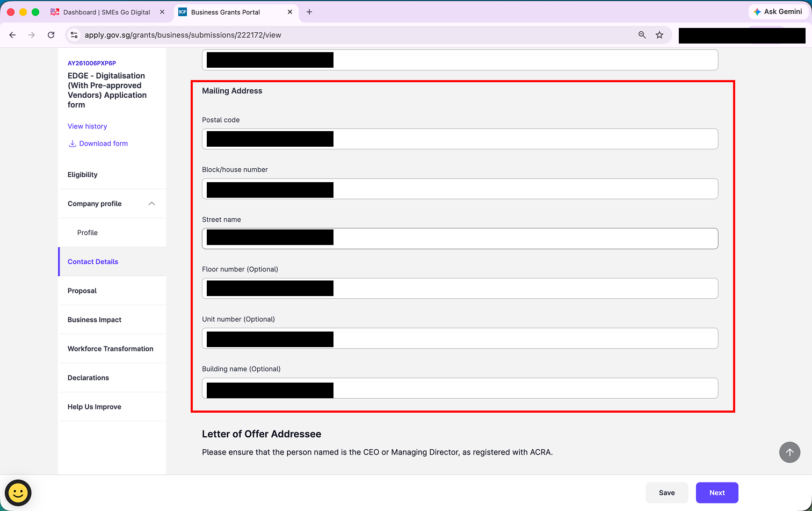The height and width of the screenshot is (511, 812).
Task: Close the Dashboard SMEs Go Digital tab
Action: (162, 12)
